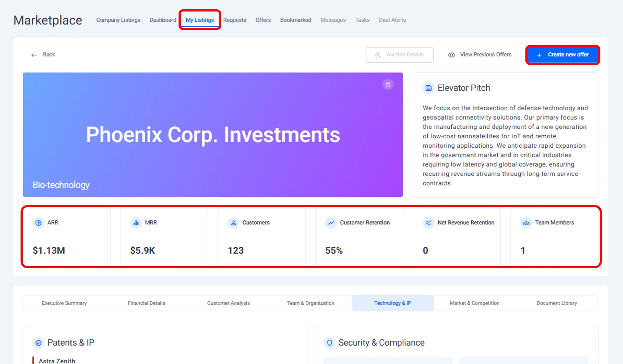
Task: Click the back arrow icon
Action: tap(34, 55)
